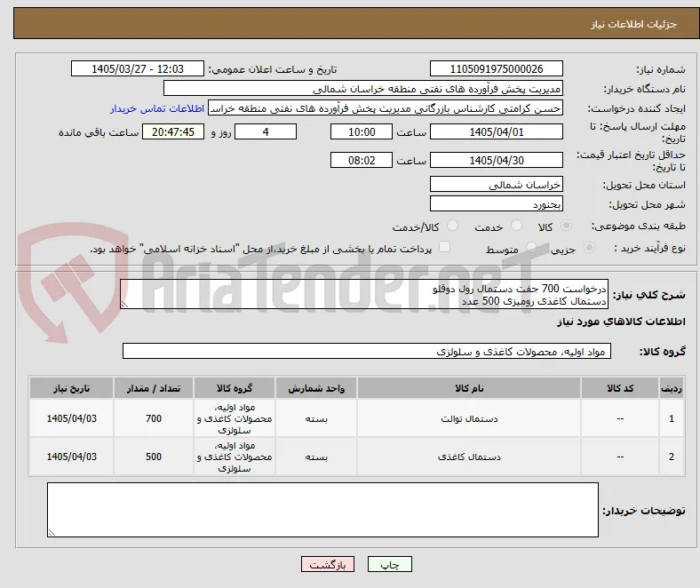Click the تاریخ نیاز column header
Image resolution: width=700 pixels, height=588 pixels.
click(x=71, y=388)
